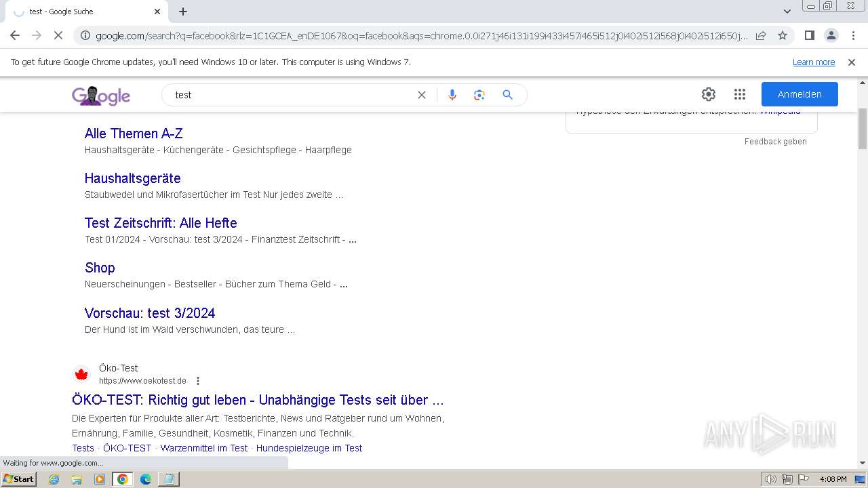Open Windows Explorer folder from taskbar
This screenshot has width=868, height=488.
77,479
